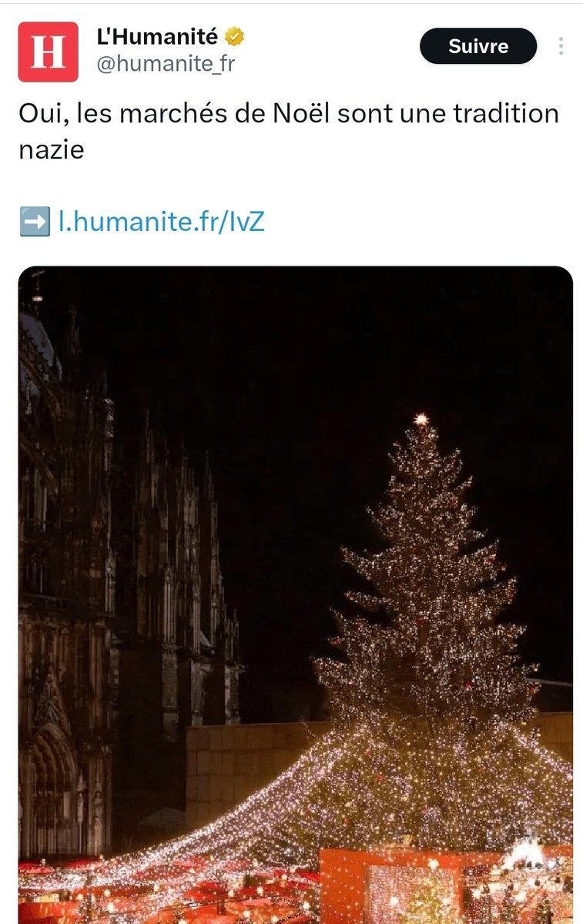Click the glowing star atop the tree
The height and width of the screenshot is (924, 583).
[420, 420]
